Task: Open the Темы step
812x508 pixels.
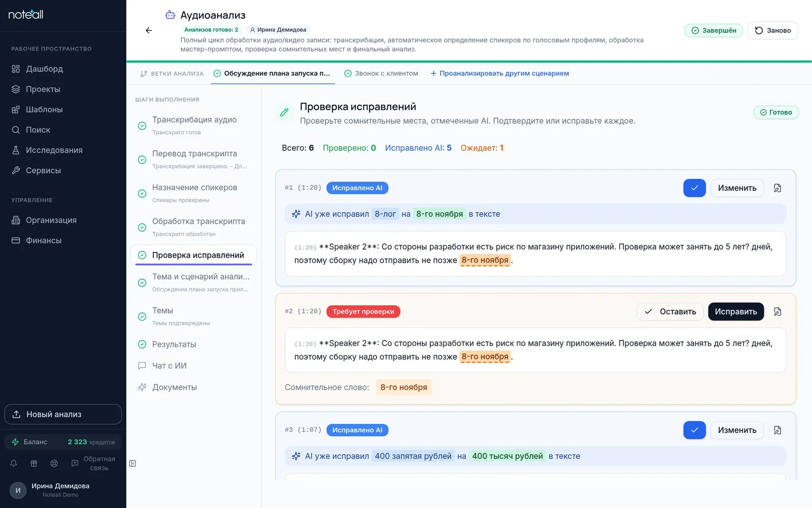Action: point(194,316)
